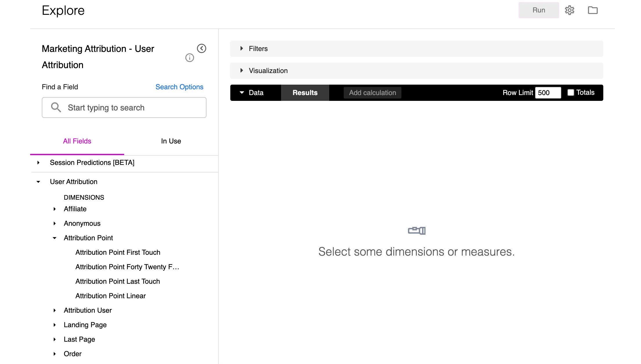
Task: Select Attribution Point First Touch field
Action: tap(118, 252)
